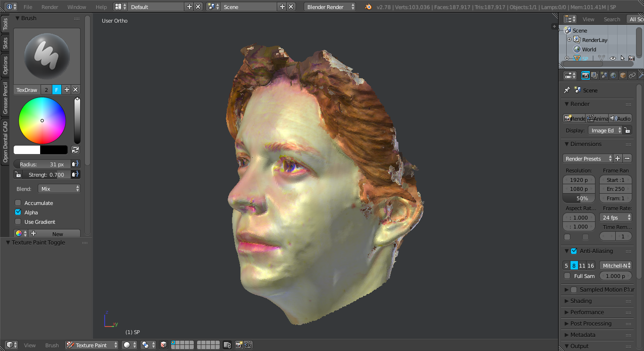Select the Render properties camera tab
Viewport: 644px width, 351px height.
pyautogui.click(x=585, y=75)
